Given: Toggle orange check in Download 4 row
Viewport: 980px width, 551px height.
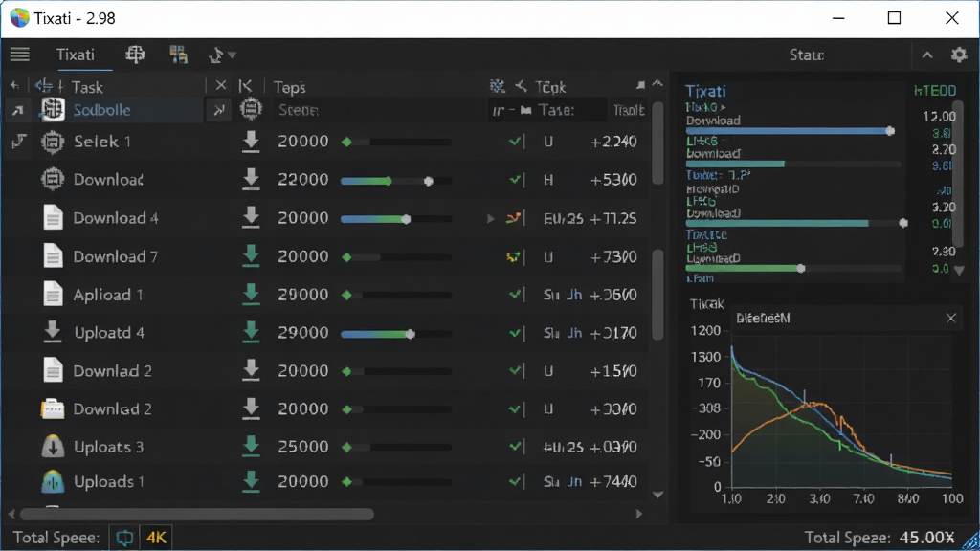Looking at the screenshot, I should tap(514, 218).
